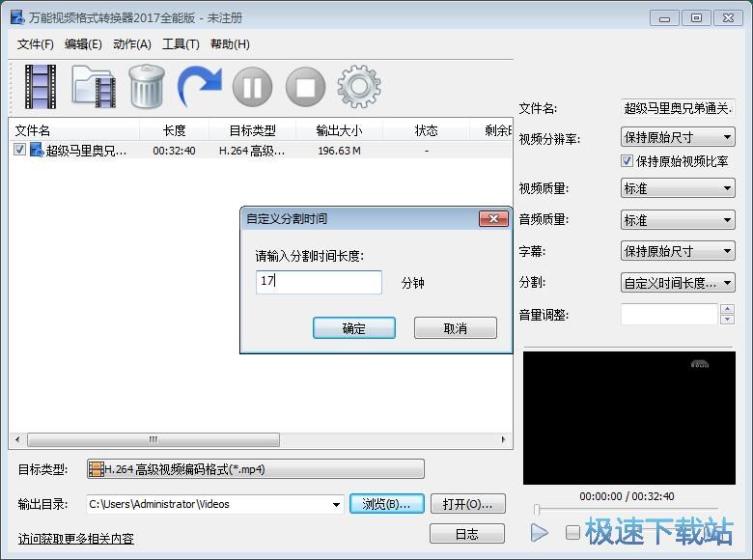Open the 工具(T) menu
Viewport: 753px width, 560px height.
181,44
